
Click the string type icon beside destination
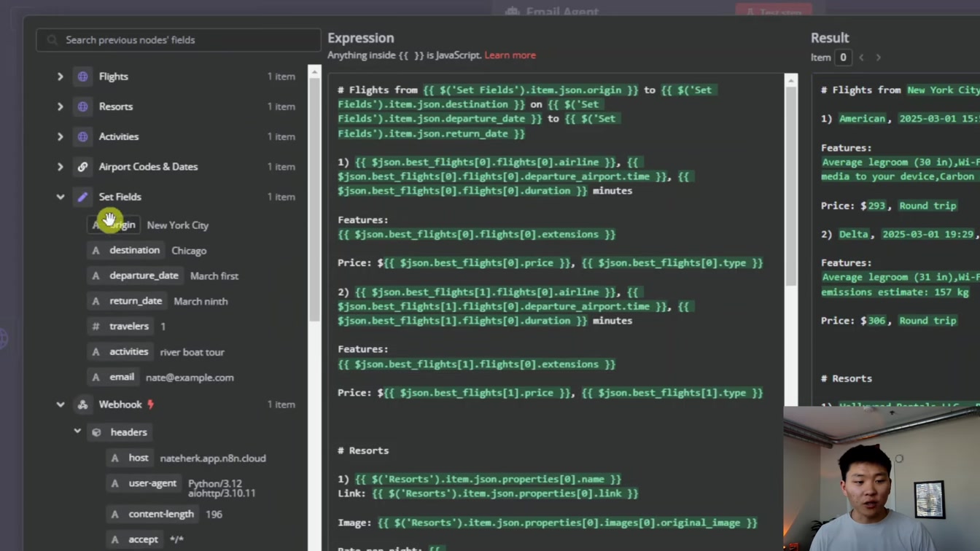(x=96, y=251)
